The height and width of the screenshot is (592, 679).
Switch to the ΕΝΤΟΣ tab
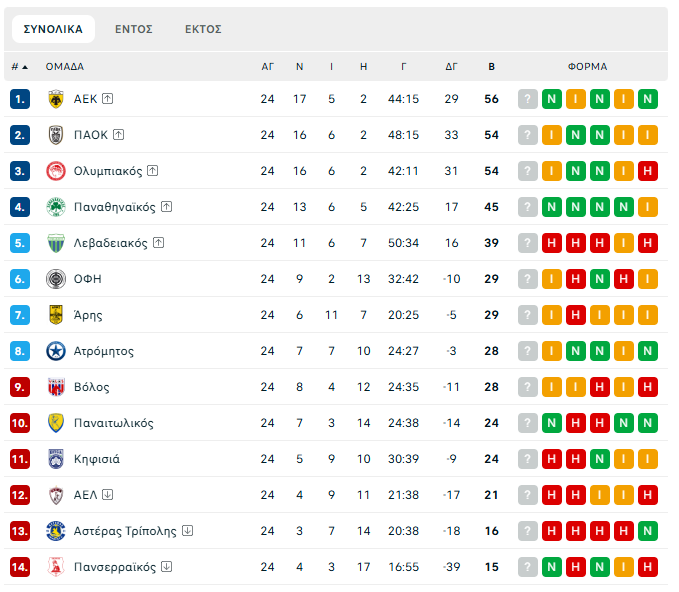133,29
